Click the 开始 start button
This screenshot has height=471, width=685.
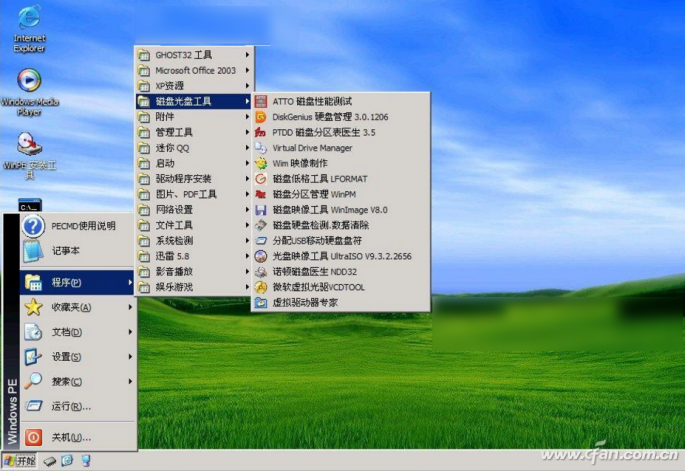pyautogui.click(x=20, y=461)
